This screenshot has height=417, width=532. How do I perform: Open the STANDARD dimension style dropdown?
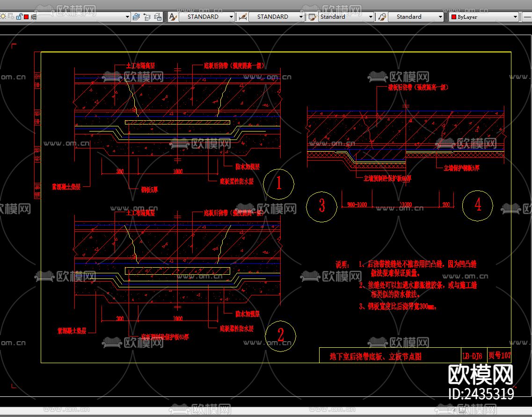tap(301, 17)
